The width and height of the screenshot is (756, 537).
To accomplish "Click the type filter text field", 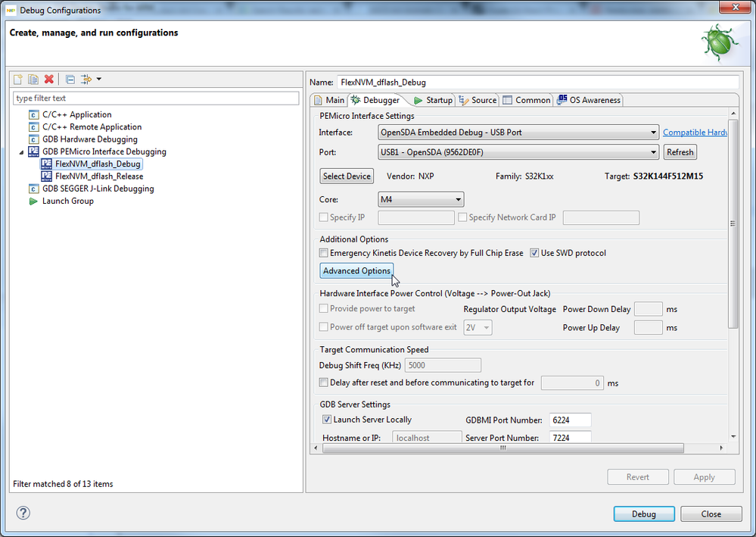I will click(156, 98).
